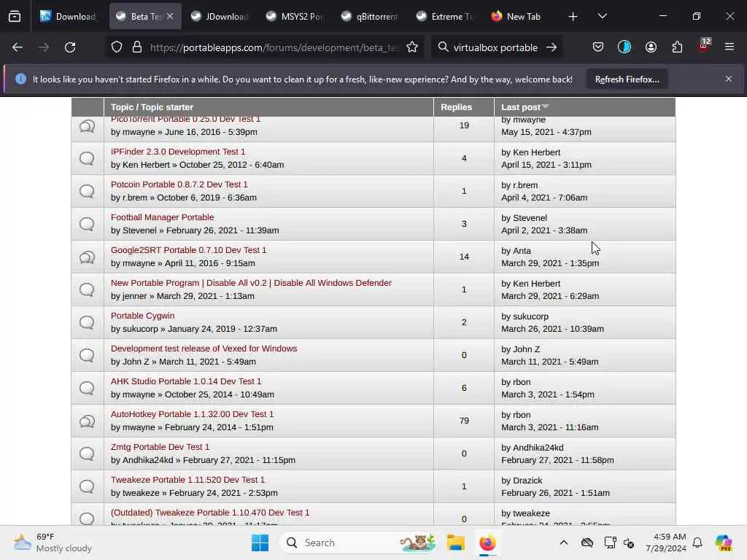The image size is (747, 560).
Task: Open Firefox application hamburger menu
Action: 729,47
